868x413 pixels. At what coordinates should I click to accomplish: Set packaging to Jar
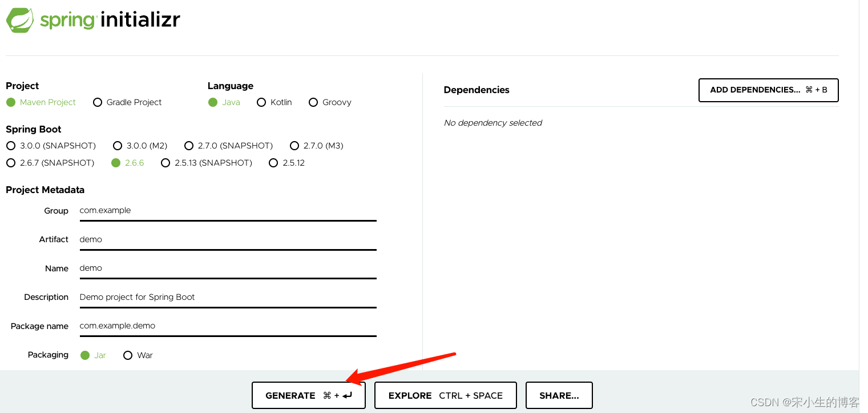tap(93, 355)
